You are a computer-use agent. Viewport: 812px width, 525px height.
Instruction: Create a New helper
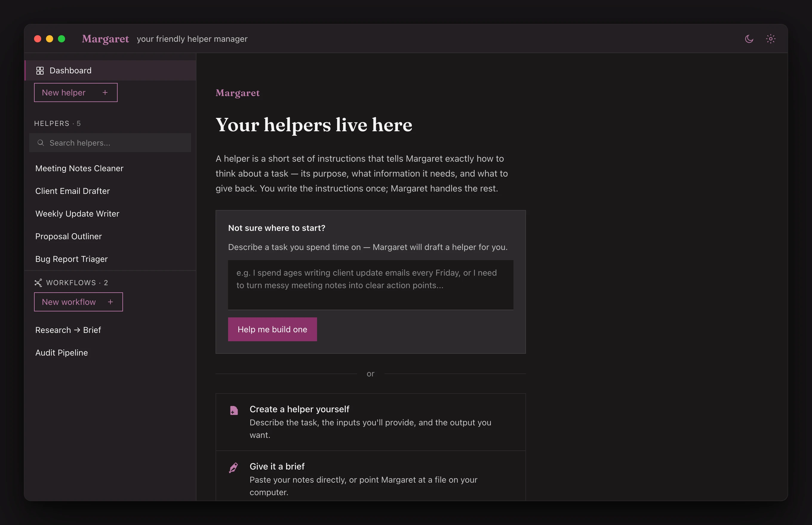(76, 92)
